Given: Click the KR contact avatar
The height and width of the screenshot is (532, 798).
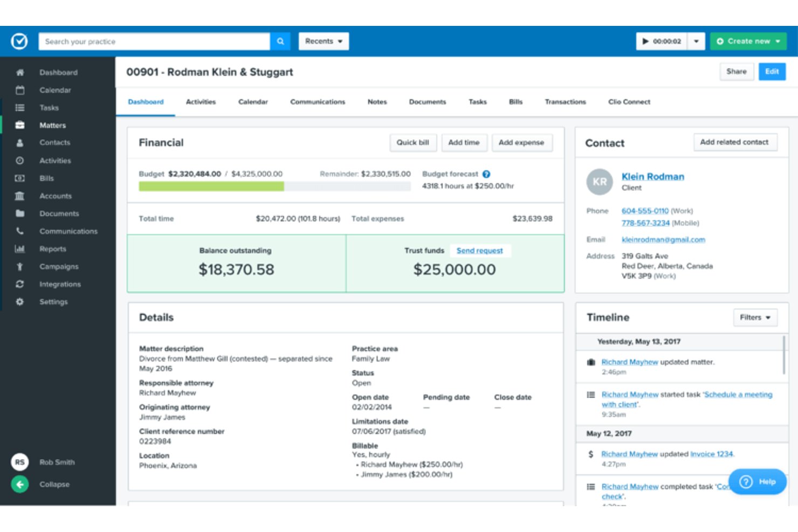Looking at the screenshot, I should coord(600,182).
